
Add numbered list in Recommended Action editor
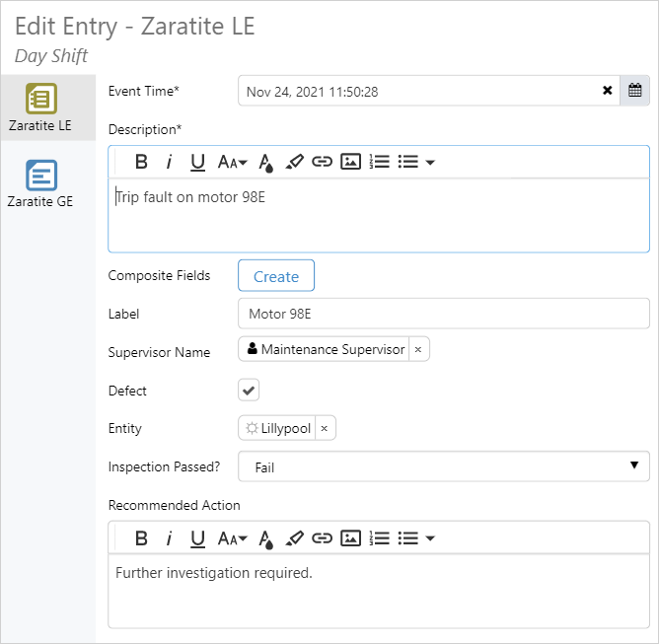tap(379, 537)
